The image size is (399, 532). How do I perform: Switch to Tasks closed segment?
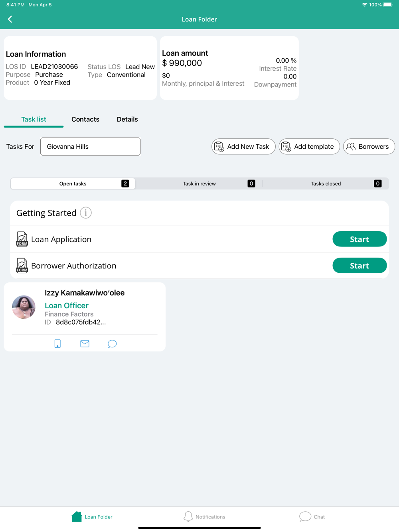coord(326,183)
